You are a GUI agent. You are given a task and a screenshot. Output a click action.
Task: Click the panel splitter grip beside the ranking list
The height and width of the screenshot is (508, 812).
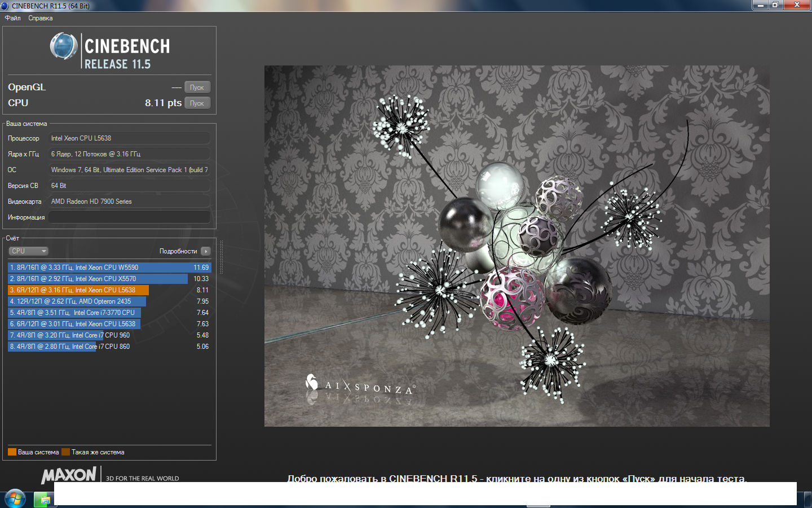click(221, 257)
